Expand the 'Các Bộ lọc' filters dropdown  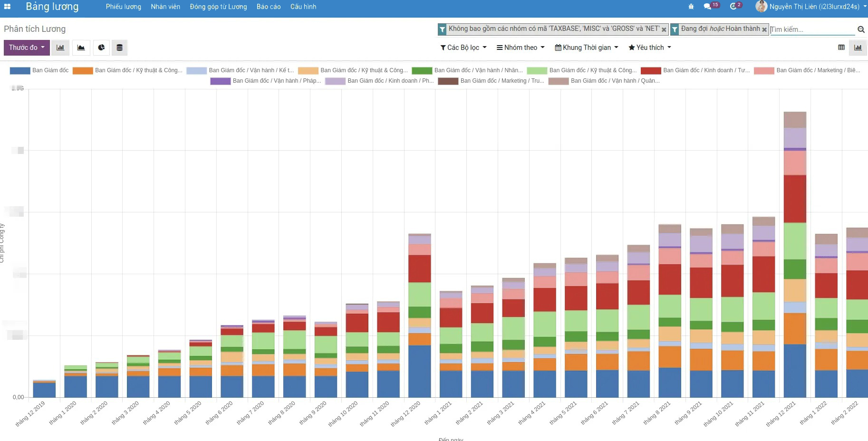click(x=463, y=48)
